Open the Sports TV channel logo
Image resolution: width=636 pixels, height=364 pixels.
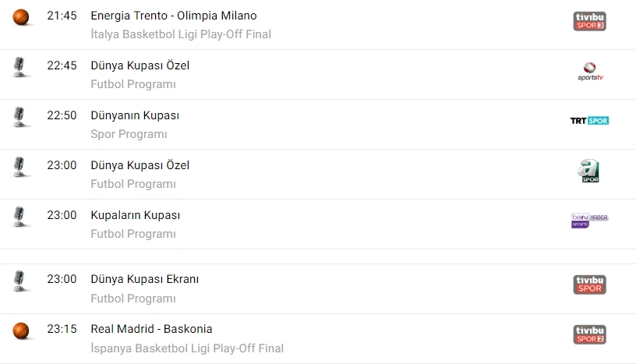pyautogui.click(x=589, y=72)
